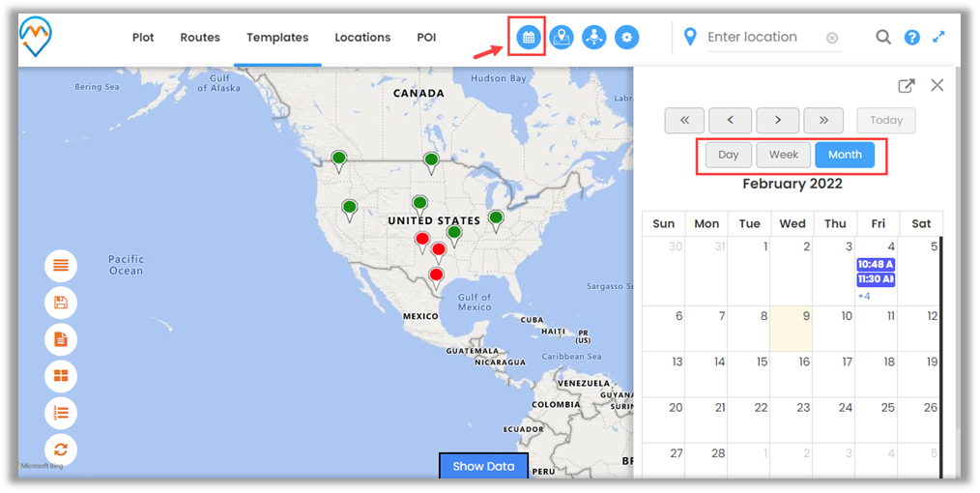Go to next month with single arrow
This screenshot has height=493, width=980.
pos(777,120)
